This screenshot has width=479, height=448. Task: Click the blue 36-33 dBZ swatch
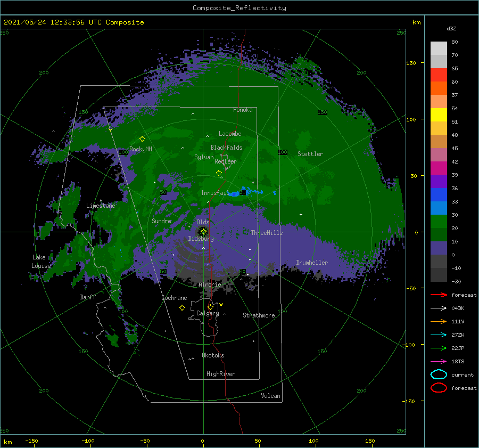click(x=439, y=195)
